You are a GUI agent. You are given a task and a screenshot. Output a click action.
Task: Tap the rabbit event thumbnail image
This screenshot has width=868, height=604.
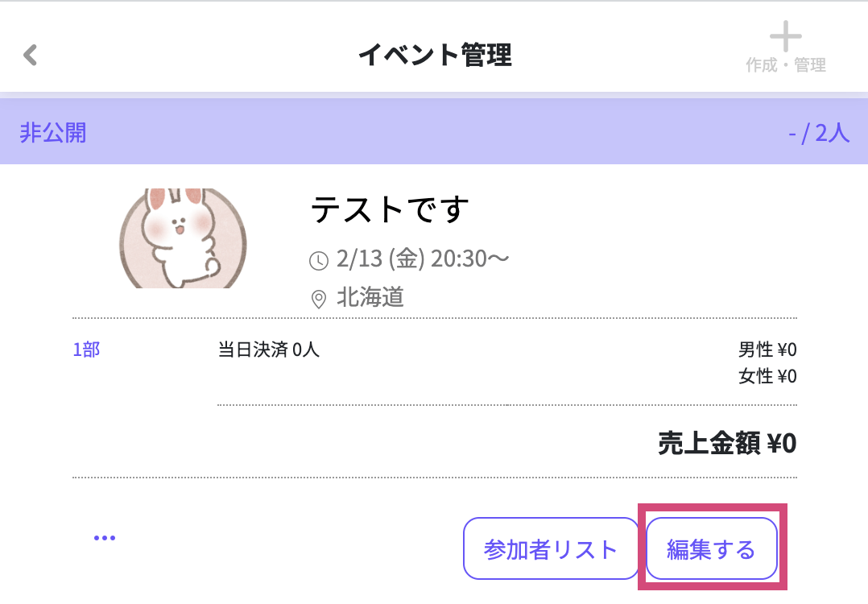(x=183, y=238)
